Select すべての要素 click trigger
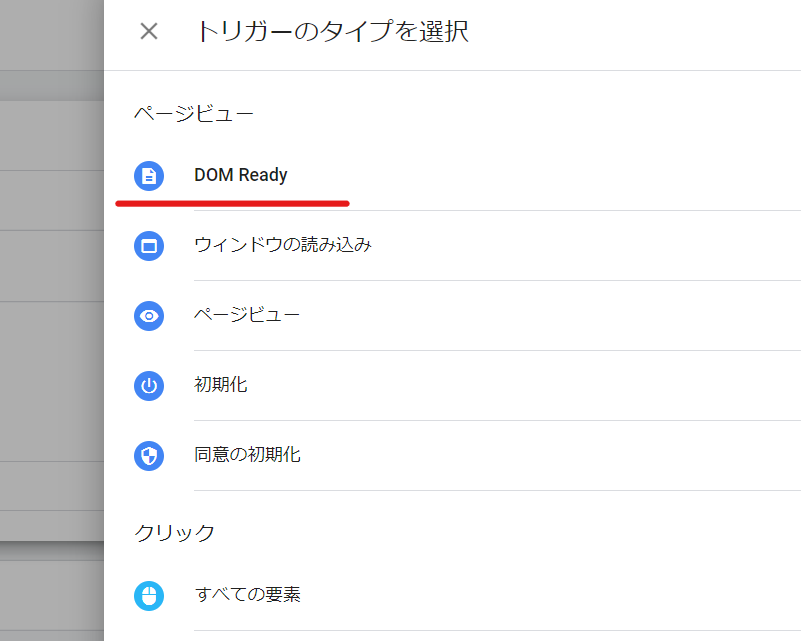The image size is (801, 641). 247,595
